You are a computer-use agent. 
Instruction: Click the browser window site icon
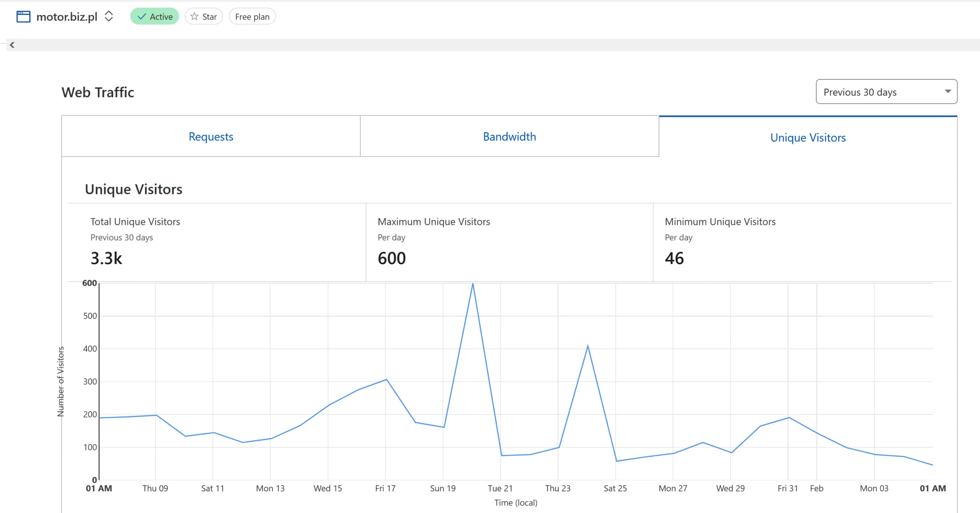(x=23, y=16)
